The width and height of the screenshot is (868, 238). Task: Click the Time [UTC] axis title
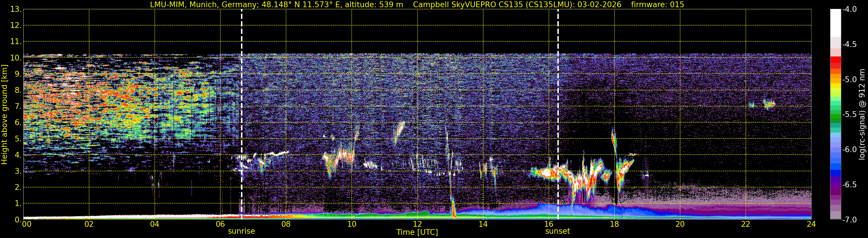point(417,232)
